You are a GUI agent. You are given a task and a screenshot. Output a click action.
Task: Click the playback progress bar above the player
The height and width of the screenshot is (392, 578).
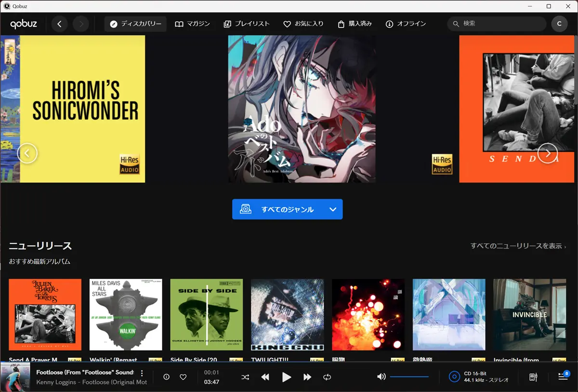[289, 361]
